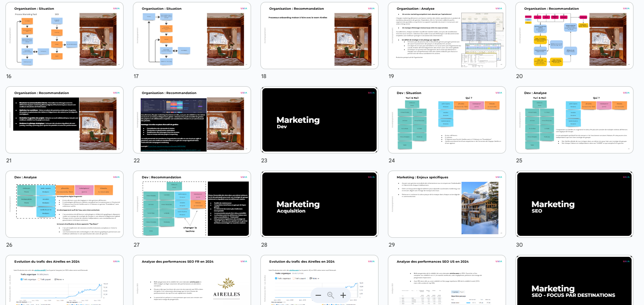
Task: Select slide 27 Dev : Recommandation
Action: point(192,204)
